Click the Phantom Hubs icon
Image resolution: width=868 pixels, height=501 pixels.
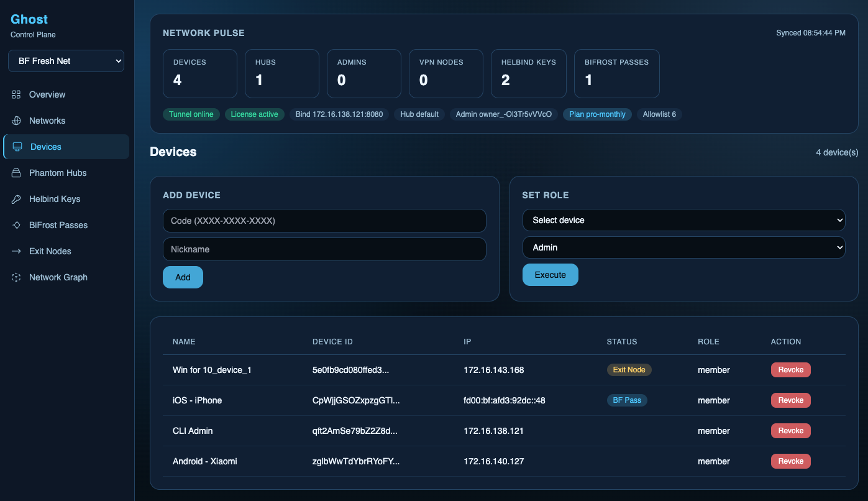pos(16,173)
